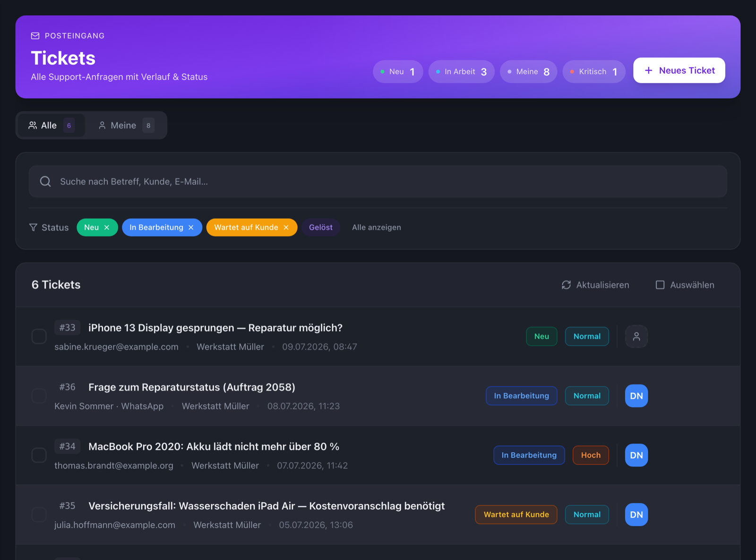Click julia.hoffmann@example.com

pos(115,525)
